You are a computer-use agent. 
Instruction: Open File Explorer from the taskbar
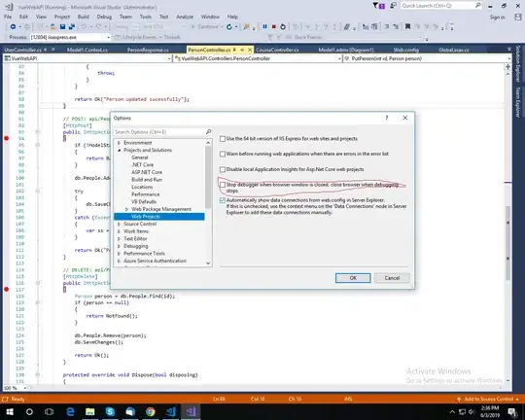(x=90, y=411)
